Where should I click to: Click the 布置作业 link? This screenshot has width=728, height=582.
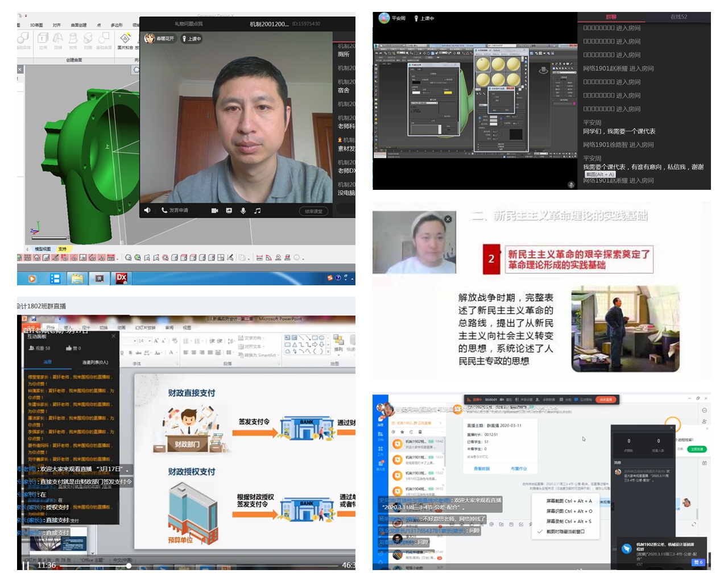[519, 469]
